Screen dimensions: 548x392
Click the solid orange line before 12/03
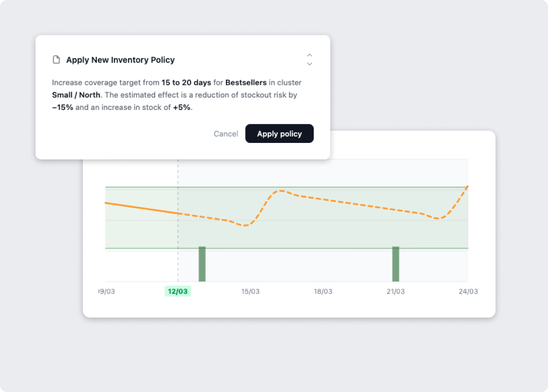[x=141, y=208]
